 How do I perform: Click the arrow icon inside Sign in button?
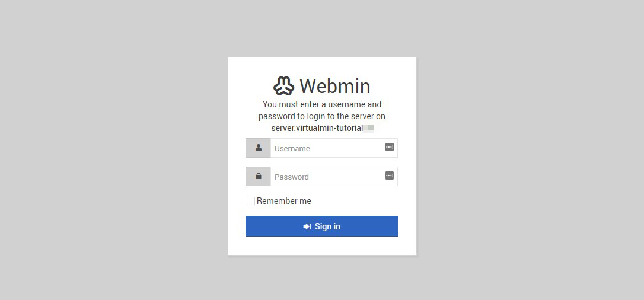pyautogui.click(x=307, y=226)
